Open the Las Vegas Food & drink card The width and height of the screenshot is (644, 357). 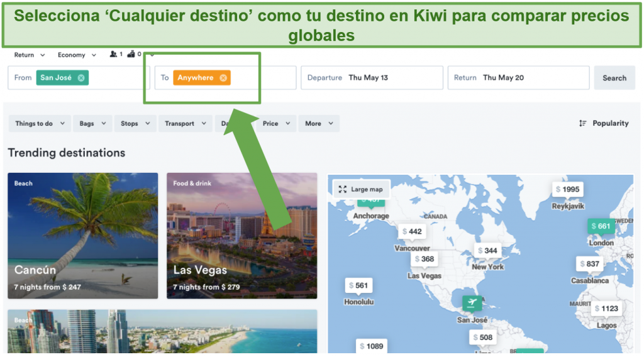(x=242, y=236)
